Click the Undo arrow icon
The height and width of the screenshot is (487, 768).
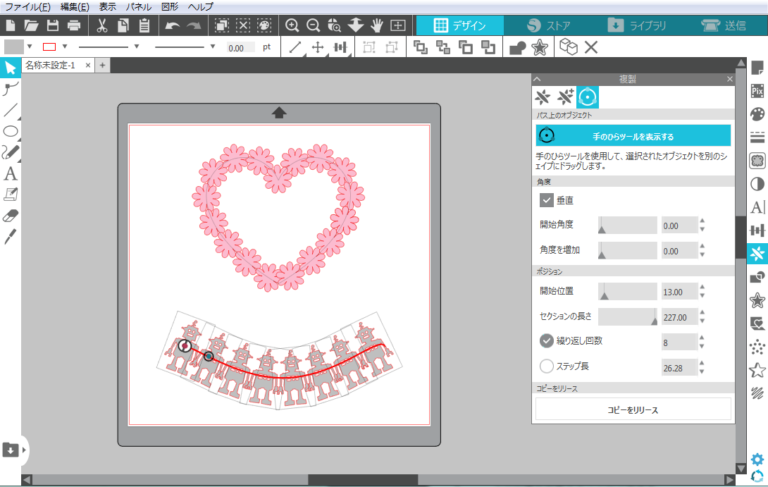pyautogui.click(x=172, y=25)
